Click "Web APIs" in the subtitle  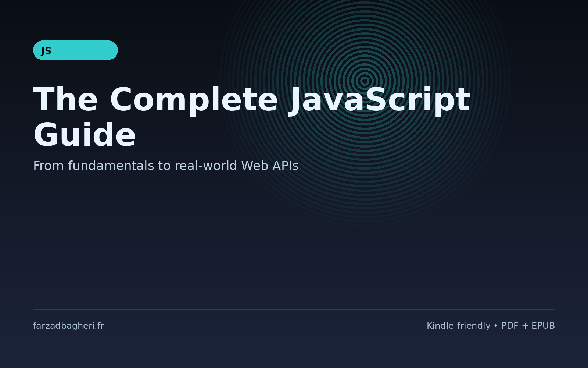(269, 166)
